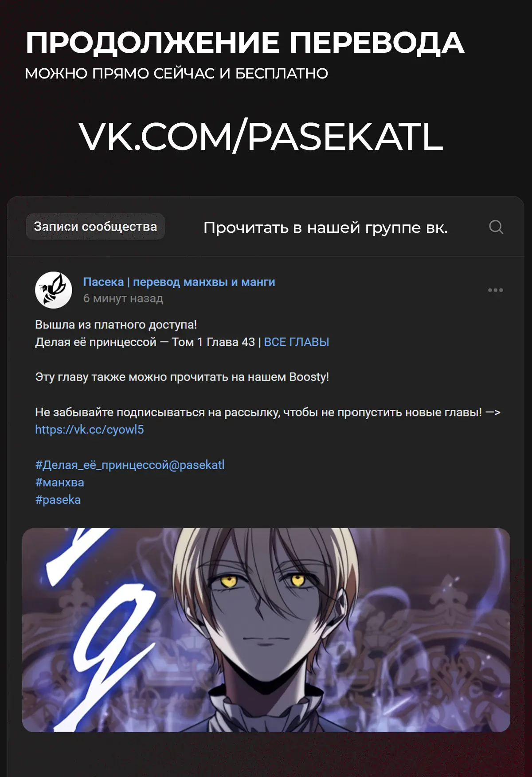Viewport: 532px width, 777px height.
Task: Click the search magnifier icon
Action: [496, 227]
